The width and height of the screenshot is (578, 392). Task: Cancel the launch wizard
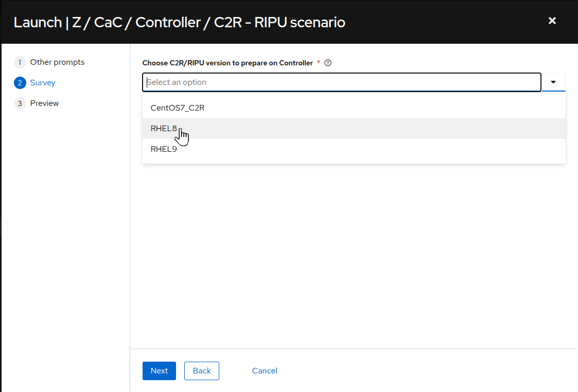265,370
